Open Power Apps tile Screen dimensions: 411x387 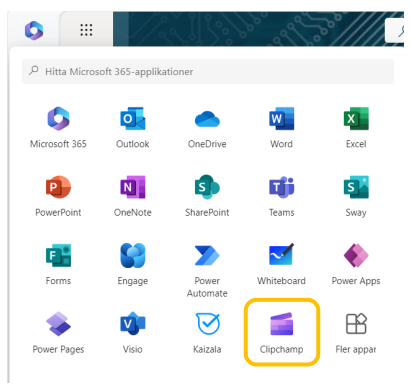[356, 264]
